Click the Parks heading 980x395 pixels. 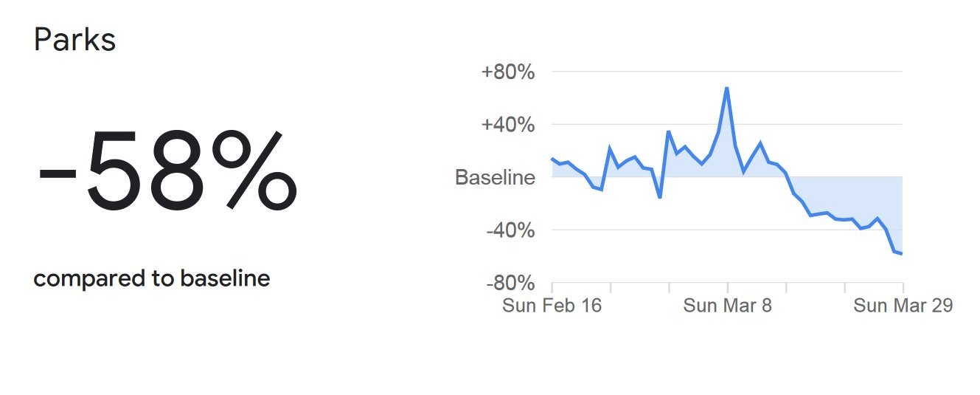[x=74, y=40]
